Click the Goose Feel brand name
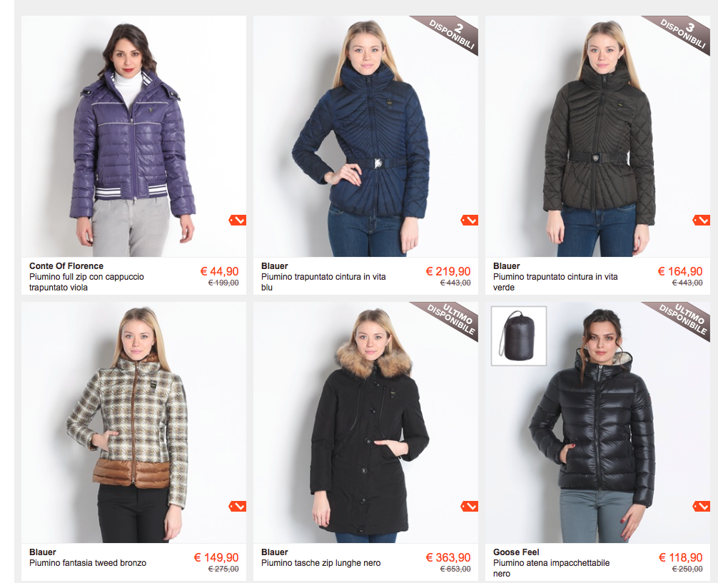The image size is (728, 583). [x=516, y=552]
